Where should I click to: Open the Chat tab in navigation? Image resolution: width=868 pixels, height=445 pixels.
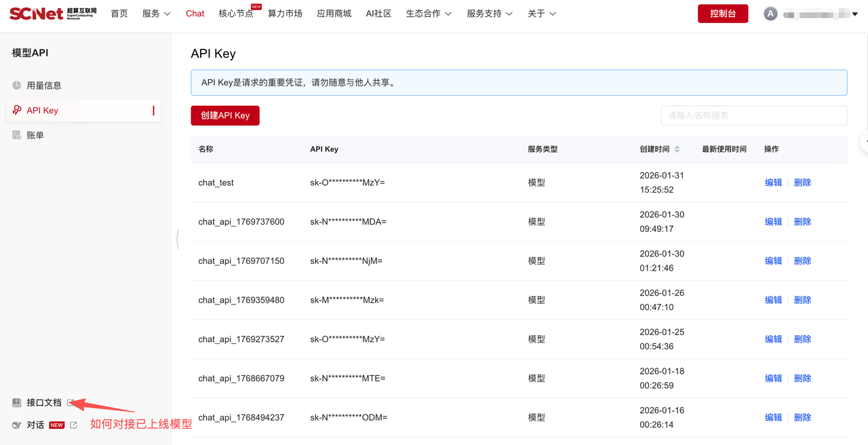(195, 14)
